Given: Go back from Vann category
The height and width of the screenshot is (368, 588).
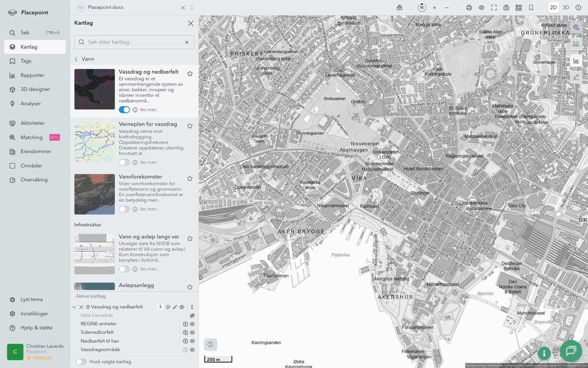Looking at the screenshot, I should (x=76, y=59).
